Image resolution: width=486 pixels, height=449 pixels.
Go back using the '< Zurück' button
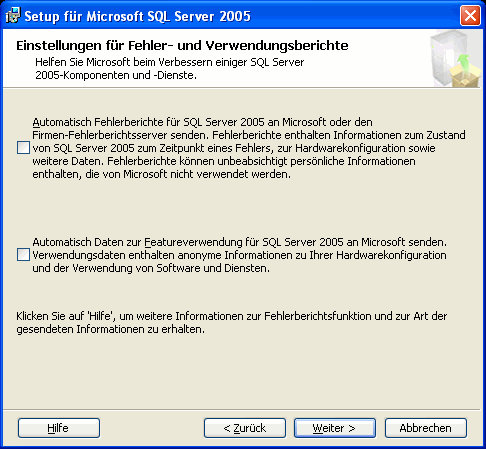(245, 428)
